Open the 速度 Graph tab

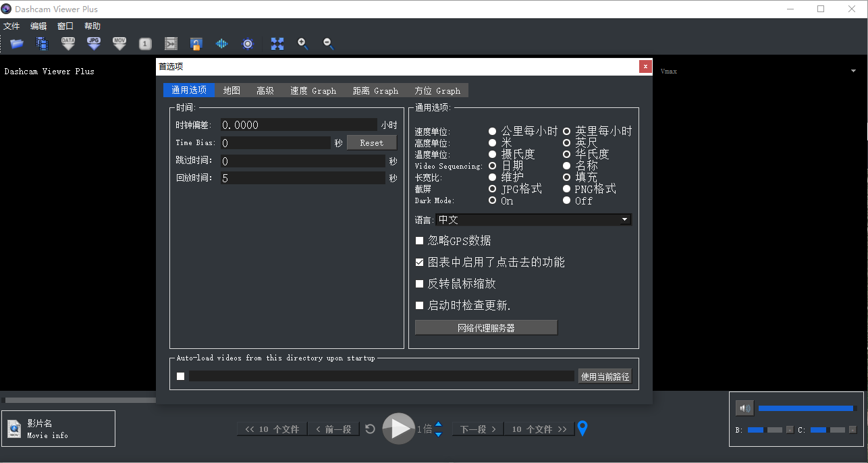pyautogui.click(x=313, y=90)
